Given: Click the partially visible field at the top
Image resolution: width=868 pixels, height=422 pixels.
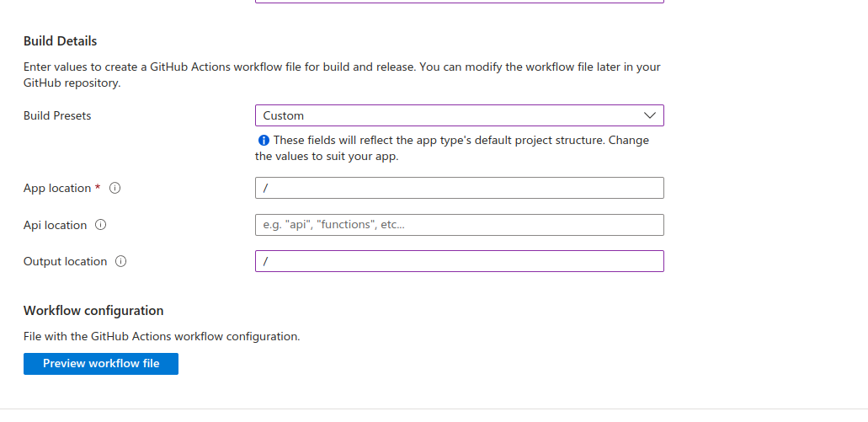Looking at the screenshot, I should 459,2.
